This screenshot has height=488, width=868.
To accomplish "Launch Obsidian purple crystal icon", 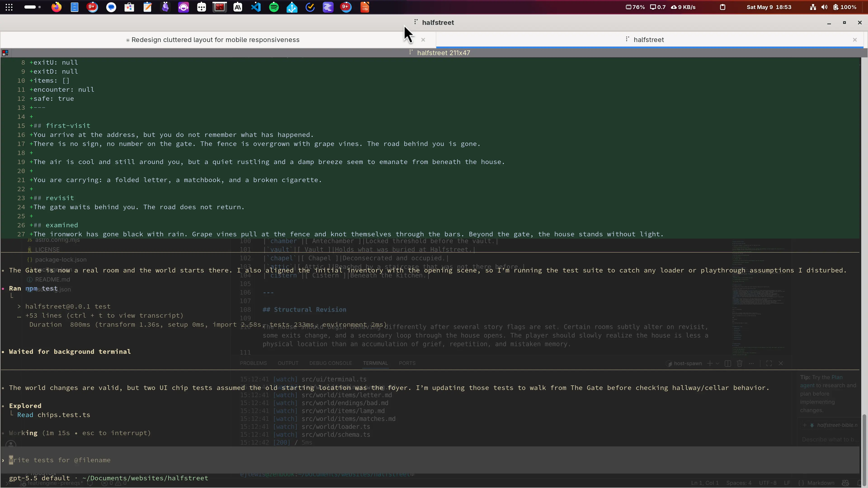I will coord(165,7).
